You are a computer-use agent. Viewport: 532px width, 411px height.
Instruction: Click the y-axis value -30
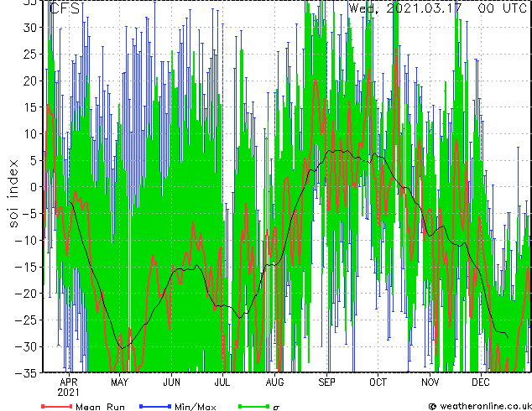tap(26, 346)
